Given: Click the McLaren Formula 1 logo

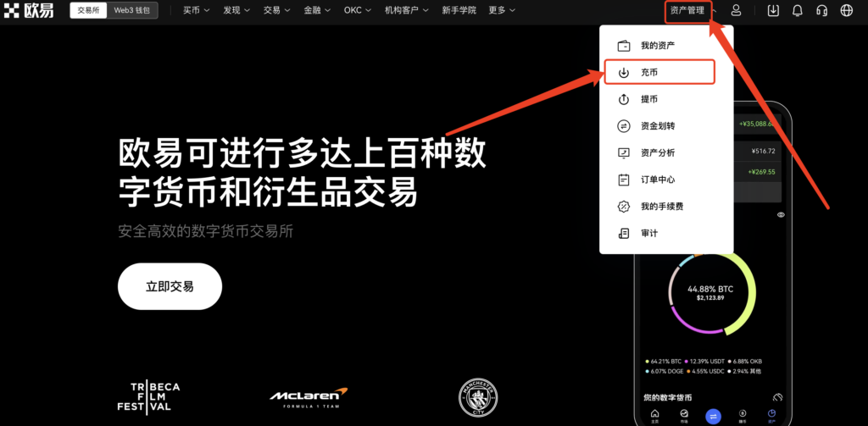Looking at the screenshot, I should click(x=309, y=397).
